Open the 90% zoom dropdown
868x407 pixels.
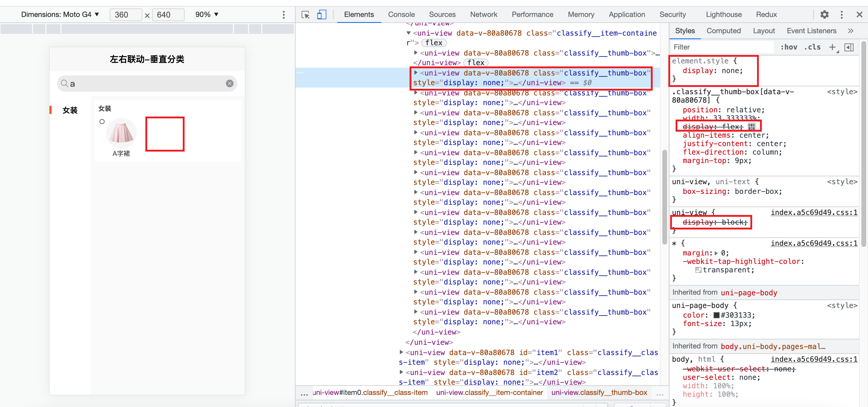pos(207,14)
